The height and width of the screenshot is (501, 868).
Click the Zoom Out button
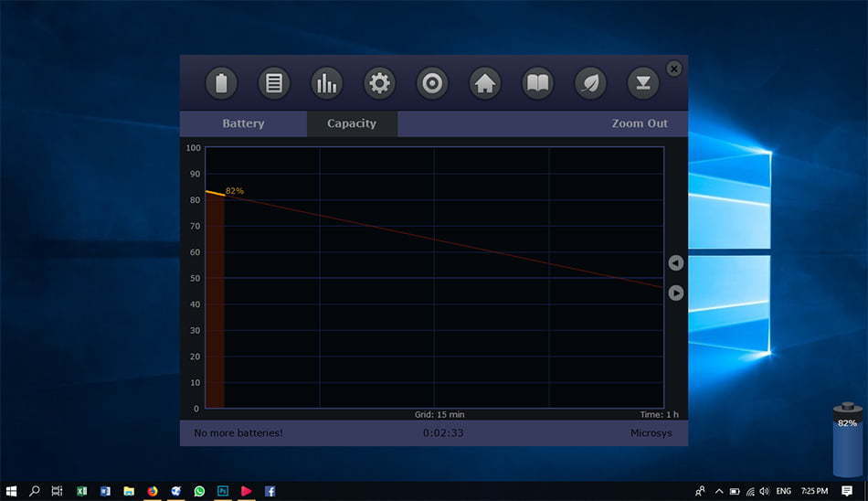[640, 123]
